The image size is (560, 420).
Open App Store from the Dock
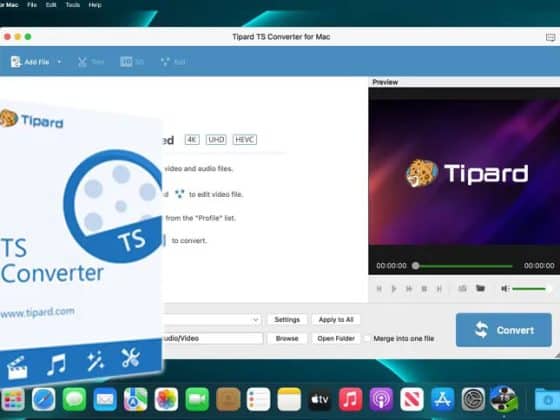click(x=442, y=399)
